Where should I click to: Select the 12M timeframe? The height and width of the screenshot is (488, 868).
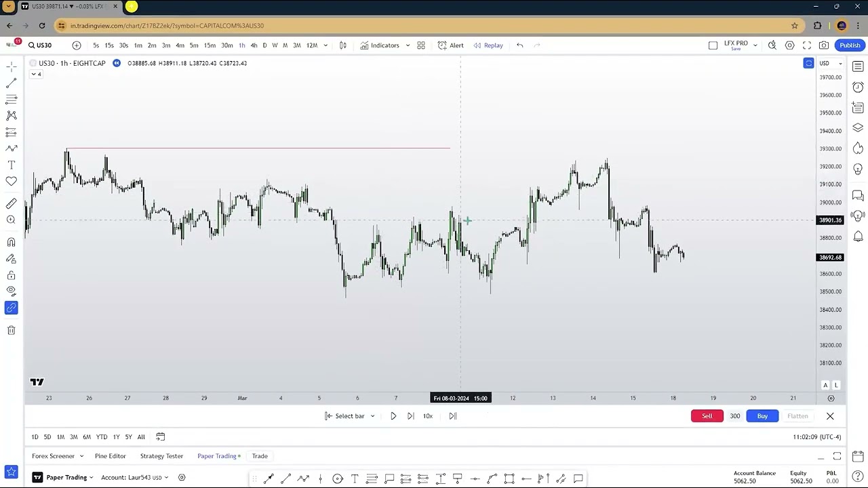point(312,45)
